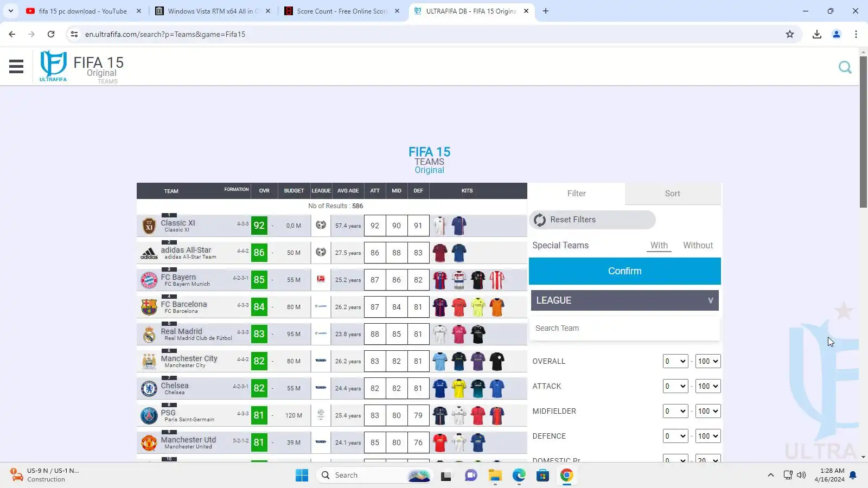Switch to the Filter tab
Screen dimensions: 868x488
pos(576,194)
